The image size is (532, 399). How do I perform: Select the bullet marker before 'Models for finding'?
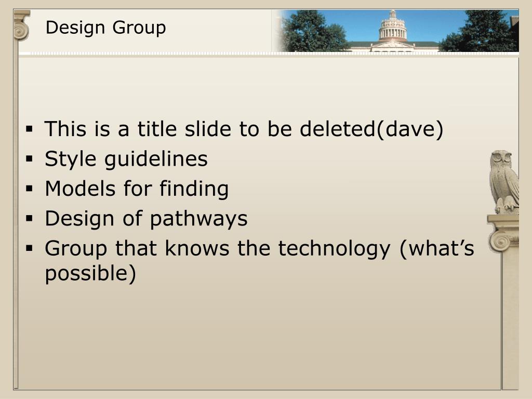30,188
